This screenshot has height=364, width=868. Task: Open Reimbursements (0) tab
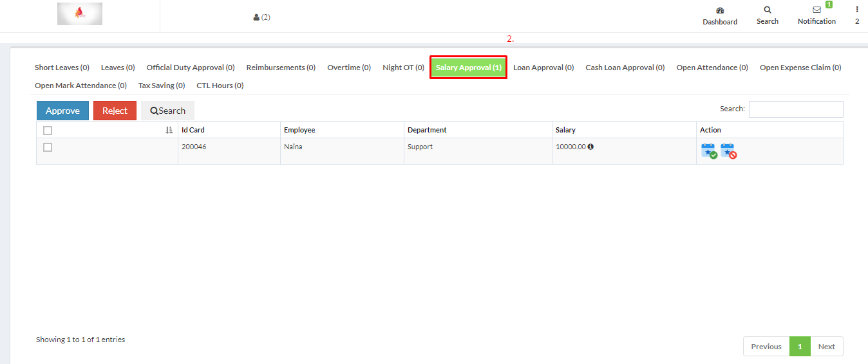click(281, 68)
